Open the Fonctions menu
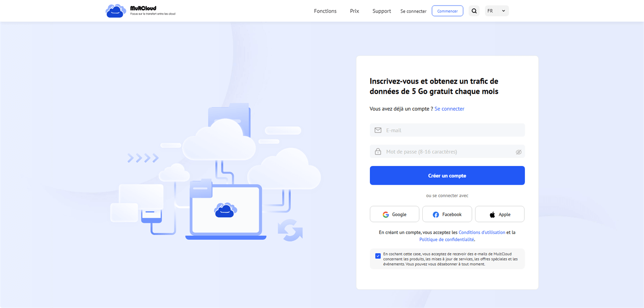 pos(325,11)
